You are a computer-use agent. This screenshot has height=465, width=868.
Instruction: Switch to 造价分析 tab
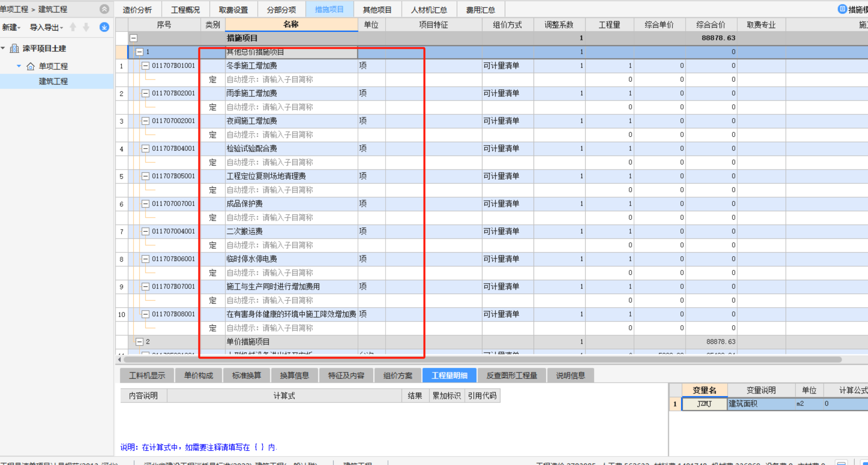tap(137, 10)
